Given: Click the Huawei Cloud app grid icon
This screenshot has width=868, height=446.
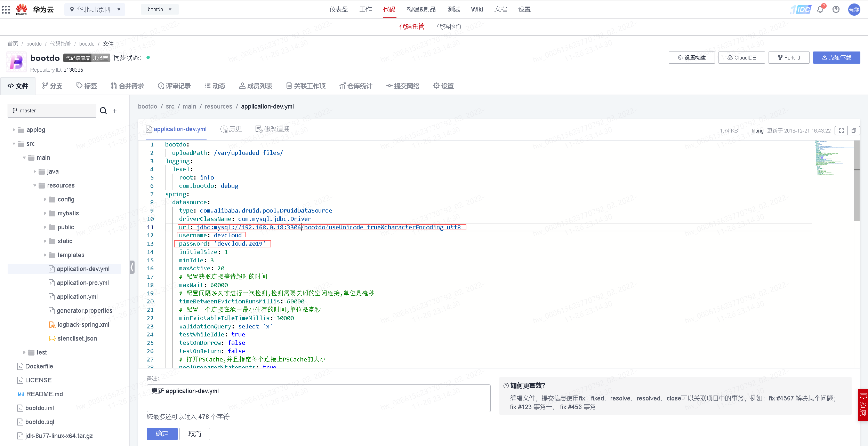Looking at the screenshot, I should point(6,9).
